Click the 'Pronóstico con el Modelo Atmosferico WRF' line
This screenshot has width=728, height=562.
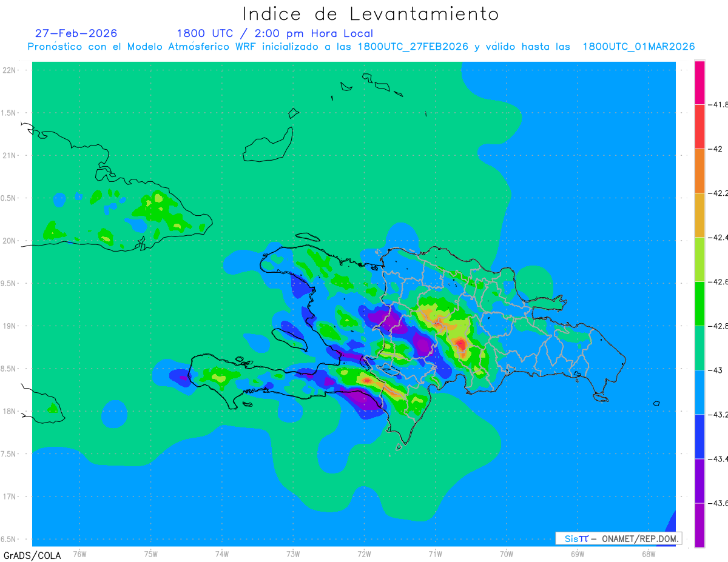click(x=361, y=47)
